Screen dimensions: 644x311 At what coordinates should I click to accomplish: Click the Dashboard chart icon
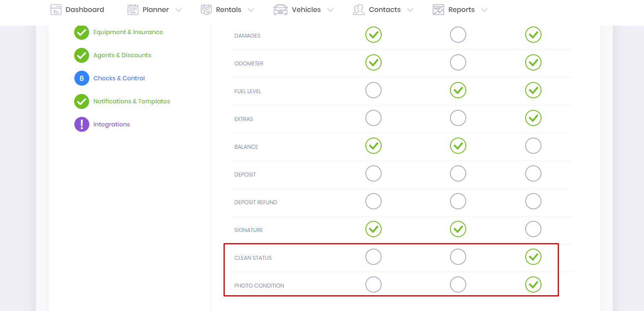pyautogui.click(x=56, y=9)
